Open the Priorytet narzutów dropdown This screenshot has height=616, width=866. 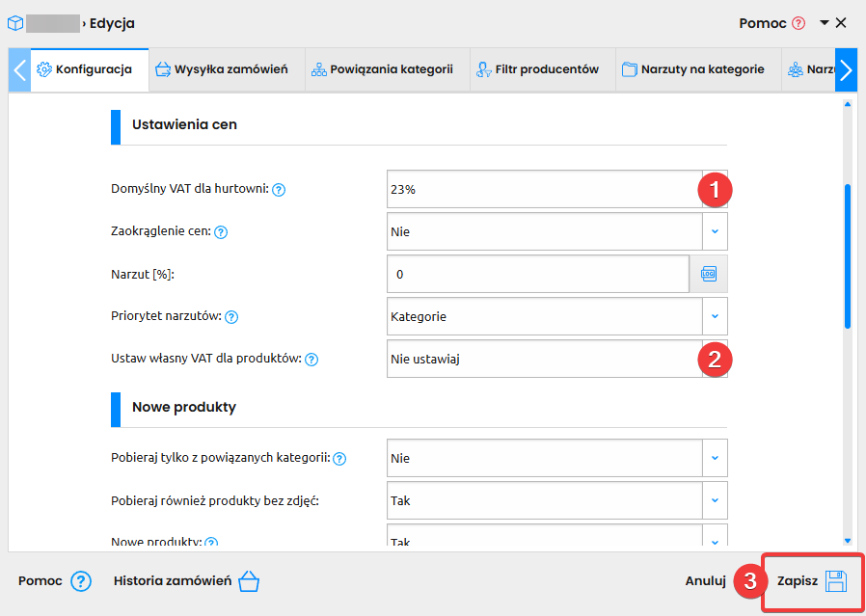(715, 316)
